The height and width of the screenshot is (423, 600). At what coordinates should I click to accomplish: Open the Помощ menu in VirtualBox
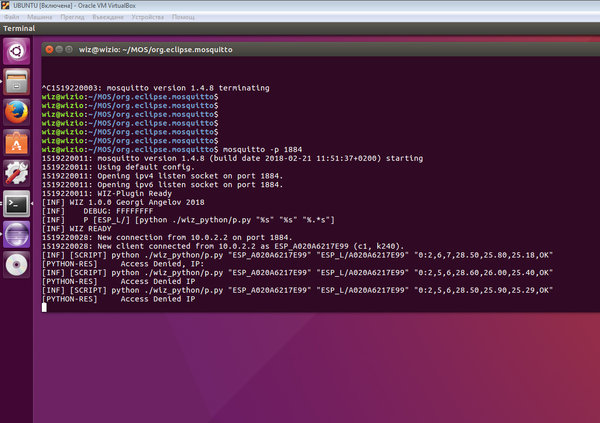[183, 17]
